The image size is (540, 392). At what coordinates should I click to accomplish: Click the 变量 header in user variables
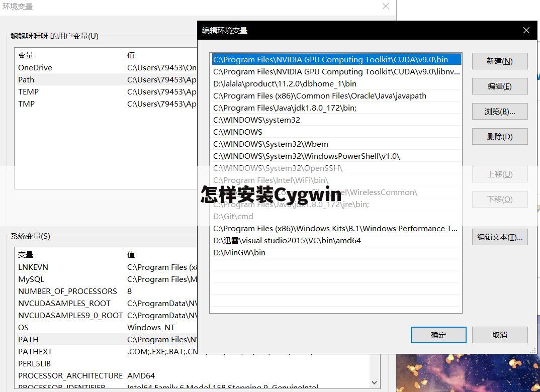point(69,55)
